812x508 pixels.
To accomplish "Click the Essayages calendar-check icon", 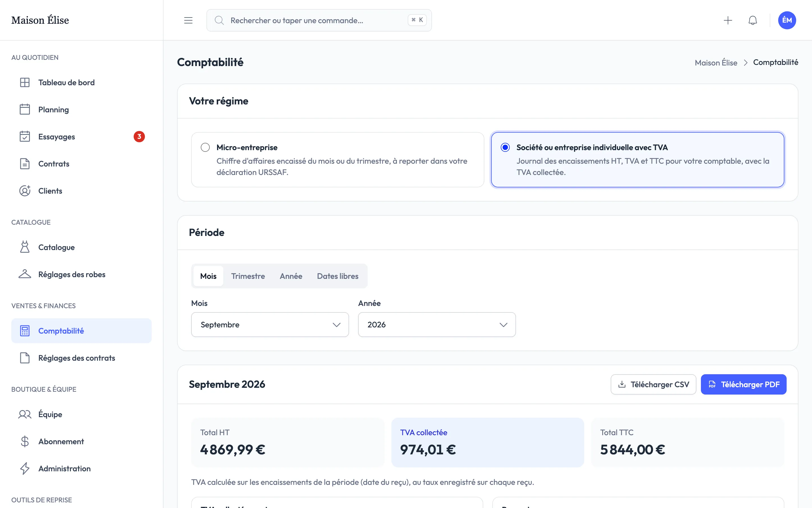I will point(25,136).
